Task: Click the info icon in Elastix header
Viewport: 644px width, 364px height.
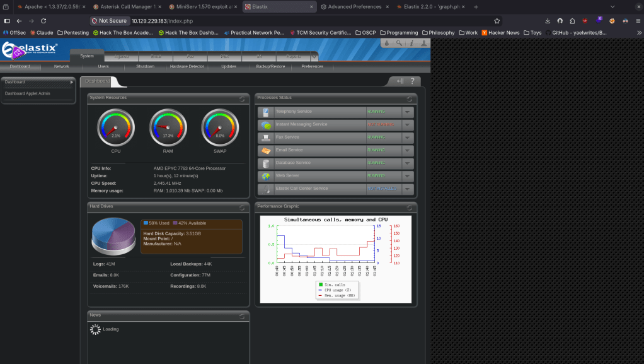Action: [411, 44]
